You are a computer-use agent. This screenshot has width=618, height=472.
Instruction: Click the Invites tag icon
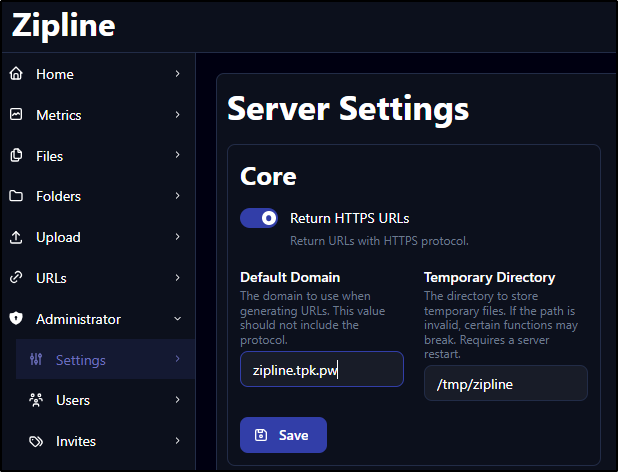tap(36, 441)
